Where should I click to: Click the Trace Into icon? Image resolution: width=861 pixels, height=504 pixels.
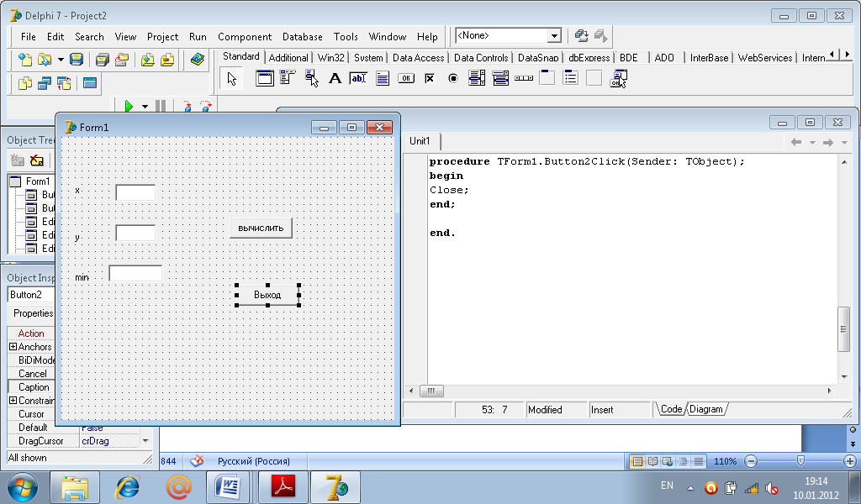point(188,106)
